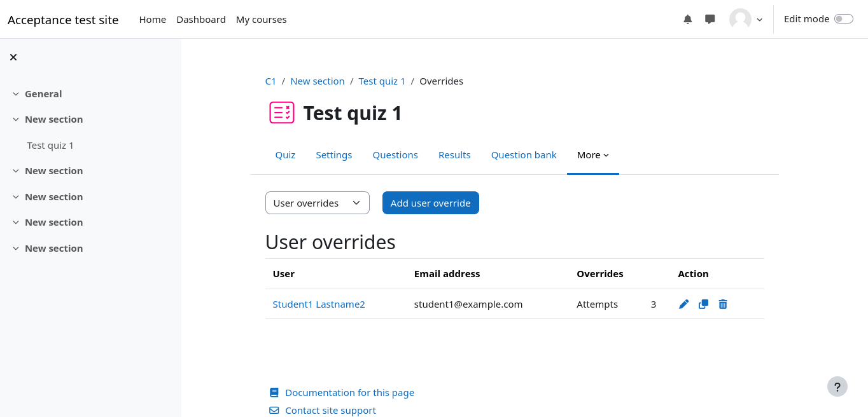Open the messaging chat icon
The height and width of the screenshot is (417, 868).
coord(710,20)
